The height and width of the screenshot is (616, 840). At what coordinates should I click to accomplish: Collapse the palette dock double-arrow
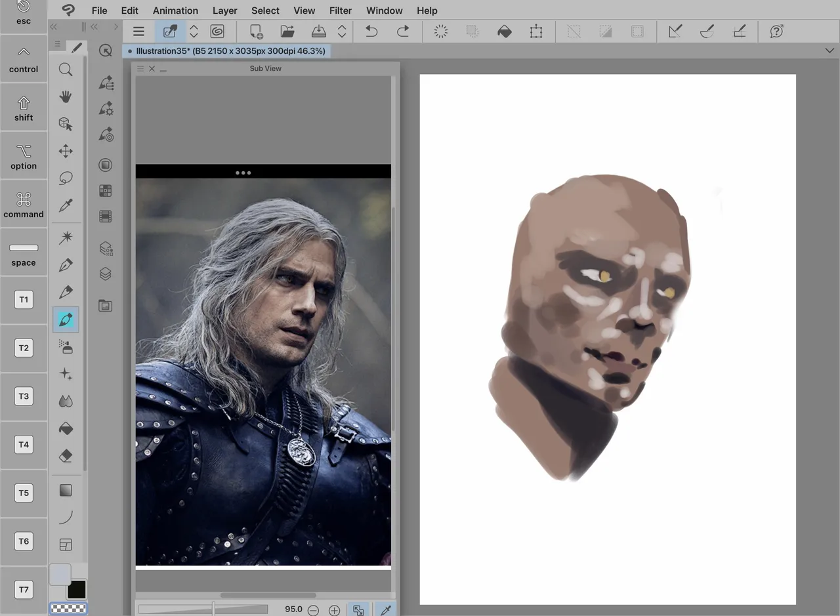tap(94, 27)
